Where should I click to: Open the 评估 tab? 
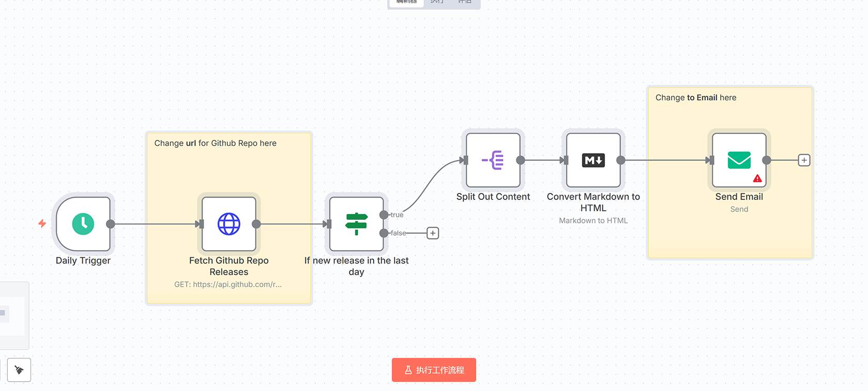tap(464, 2)
